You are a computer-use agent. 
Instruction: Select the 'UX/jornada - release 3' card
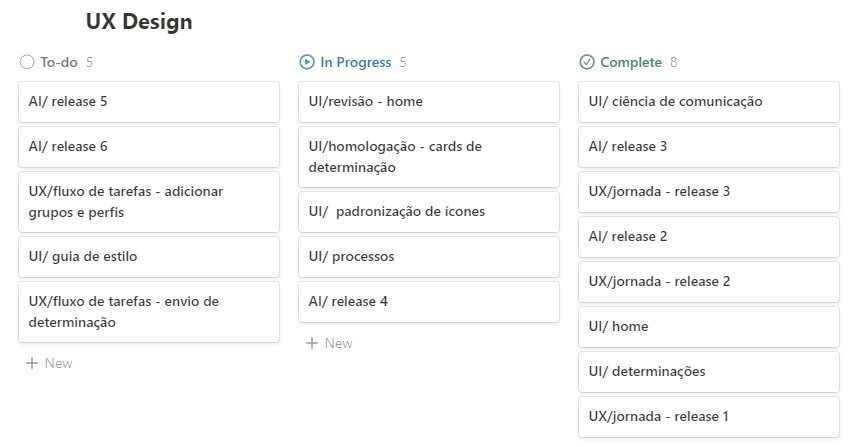click(x=708, y=192)
